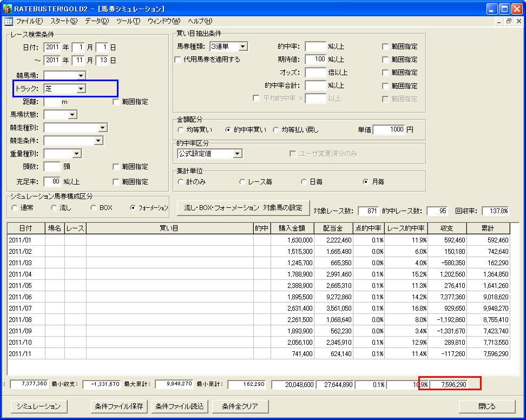The height and width of the screenshot is (420, 526).
Task: Enable 範囲指定 checkbox next to 充足率
Action: coord(116,182)
